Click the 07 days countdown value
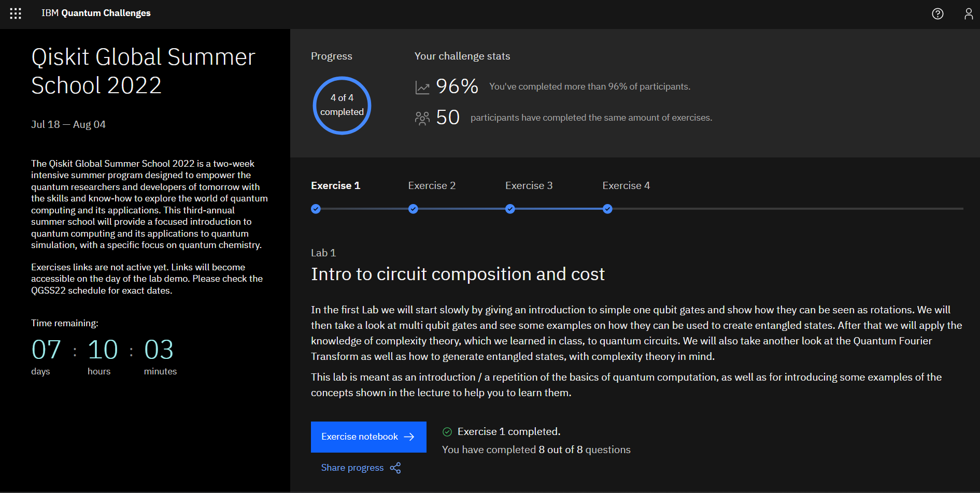Image resolution: width=980 pixels, height=493 pixels. [x=46, y=350]
